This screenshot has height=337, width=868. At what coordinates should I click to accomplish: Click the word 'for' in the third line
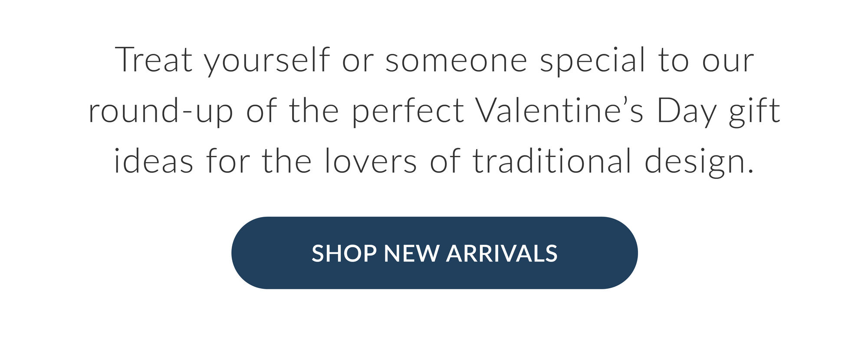228,161
